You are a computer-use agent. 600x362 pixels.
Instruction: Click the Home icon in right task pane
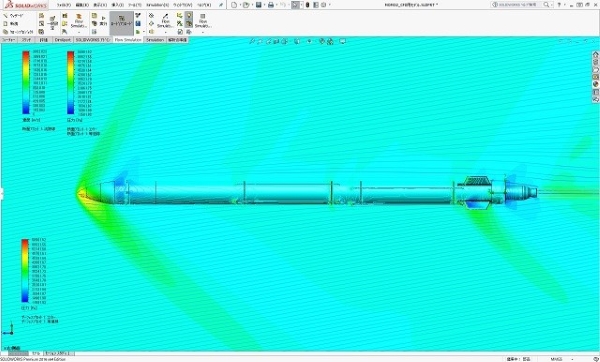tap(595, 55)
